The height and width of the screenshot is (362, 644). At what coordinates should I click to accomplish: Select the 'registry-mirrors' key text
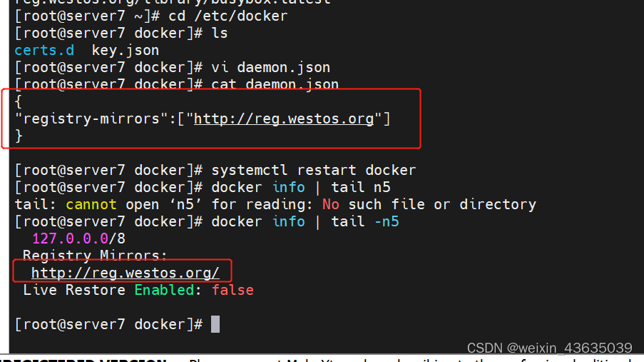click(x=91, y=119)
